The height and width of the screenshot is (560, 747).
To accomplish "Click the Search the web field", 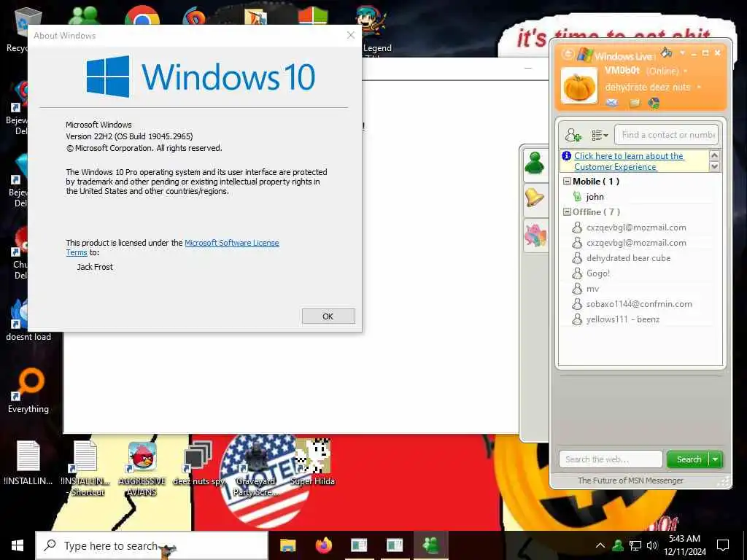I will click(x=611, y=459).
